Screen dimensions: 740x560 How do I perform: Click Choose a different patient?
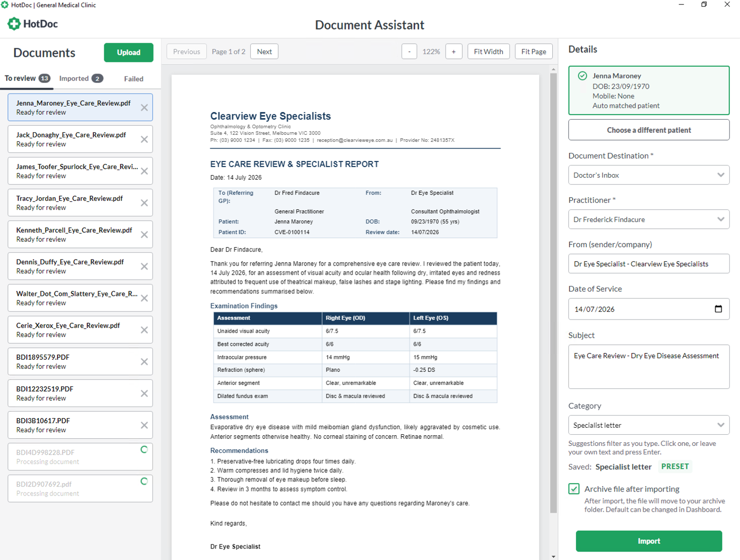(649, 130)
